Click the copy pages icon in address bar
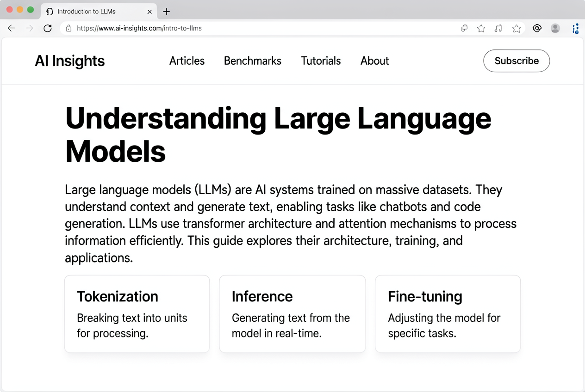 click(x=464, y=28)
